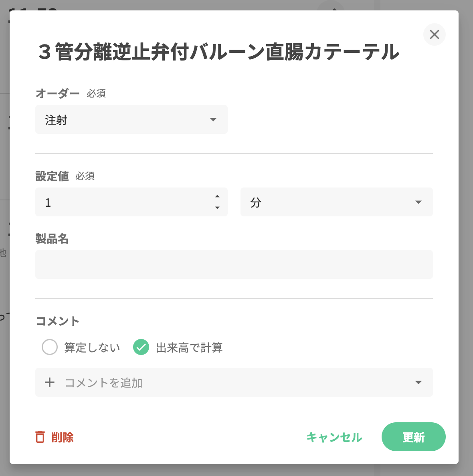Click the green 更新 button

(413, 437)
